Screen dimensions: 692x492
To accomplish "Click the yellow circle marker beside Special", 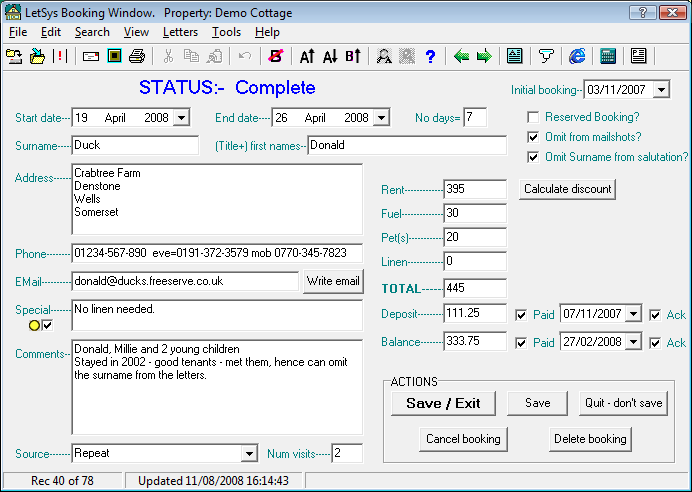I will pyautogui.click(x=34, y=325).
